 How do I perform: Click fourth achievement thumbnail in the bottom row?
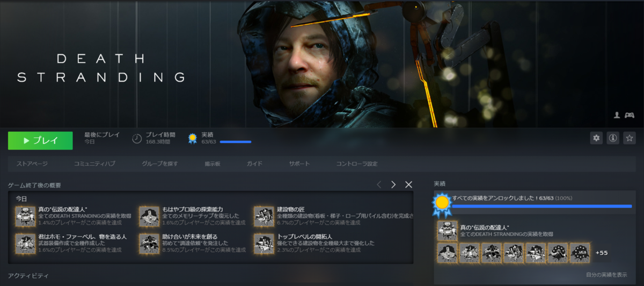[x=514, y=253]
